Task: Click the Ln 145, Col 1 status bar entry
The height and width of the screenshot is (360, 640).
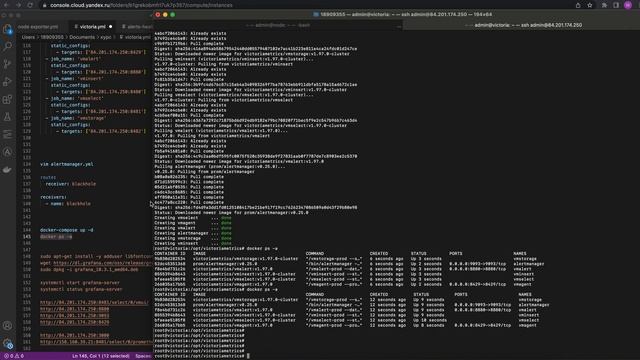Action: pos(101,356)
